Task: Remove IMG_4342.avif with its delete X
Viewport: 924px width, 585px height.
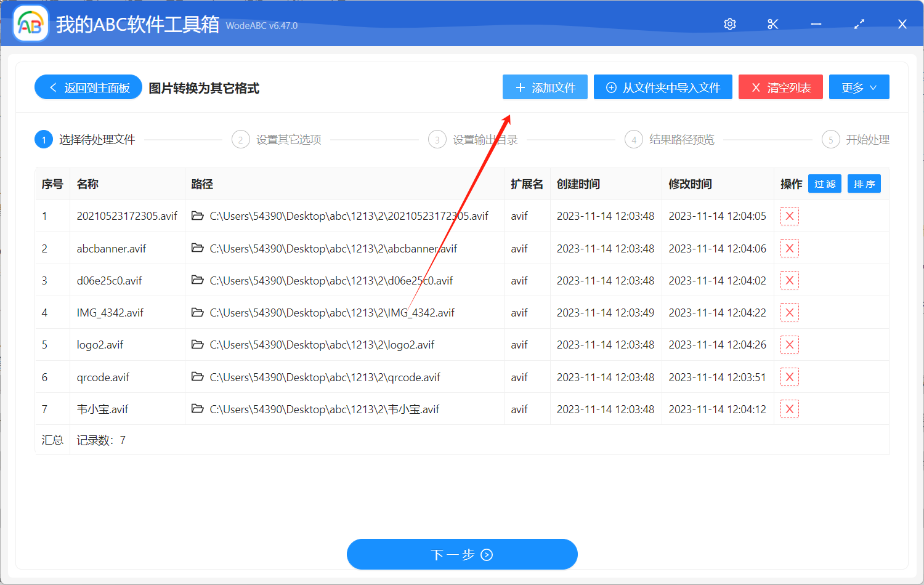Action: click(x=789, y=312)
